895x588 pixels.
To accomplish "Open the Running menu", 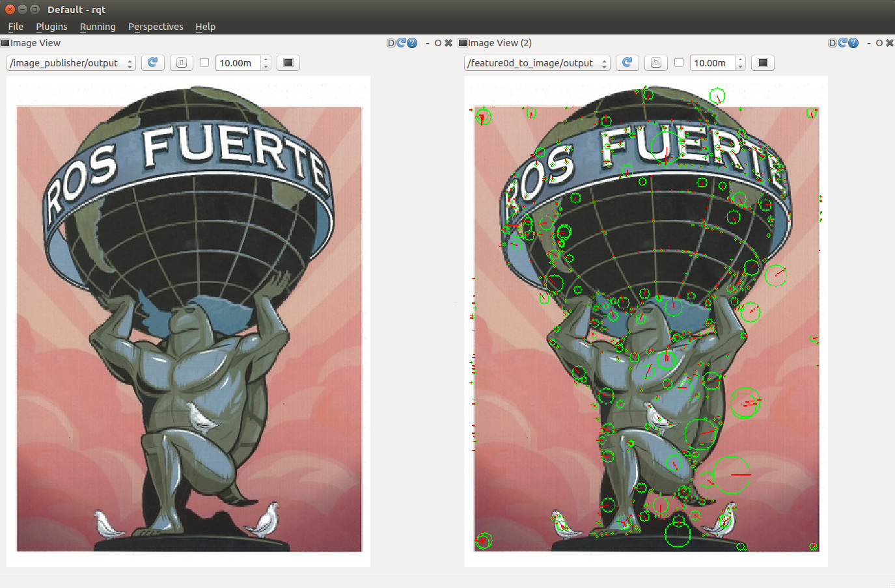I will (98, 27).
